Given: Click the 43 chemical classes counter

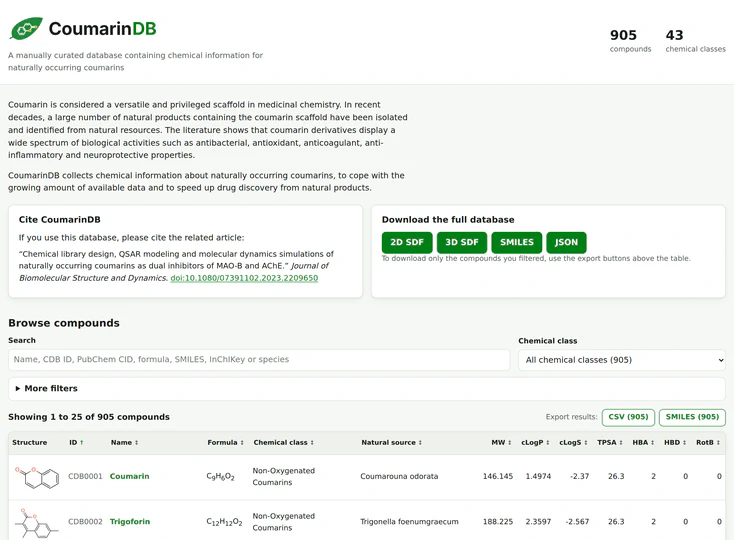Looking at the screenshot, I should pyautogui.click(x=696, y=41).
